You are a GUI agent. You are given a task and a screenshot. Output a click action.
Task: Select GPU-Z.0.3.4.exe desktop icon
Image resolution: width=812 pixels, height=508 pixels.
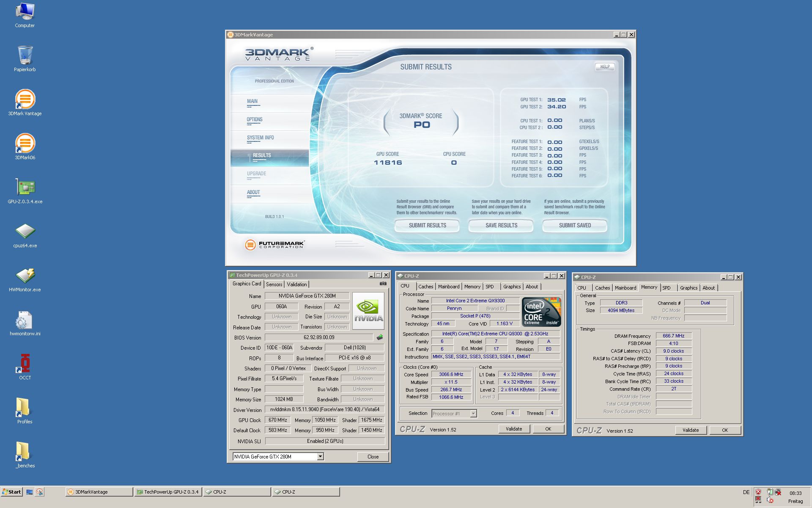(25, 191)
